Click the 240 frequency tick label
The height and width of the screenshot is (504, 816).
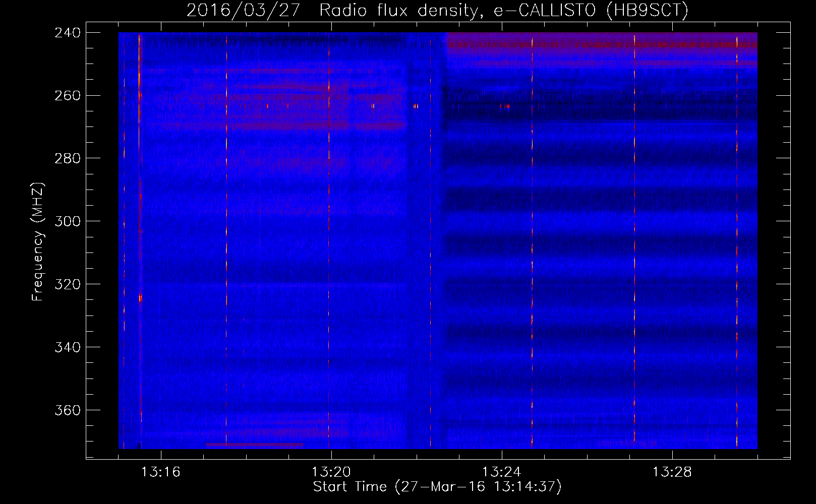pos(68,32)
